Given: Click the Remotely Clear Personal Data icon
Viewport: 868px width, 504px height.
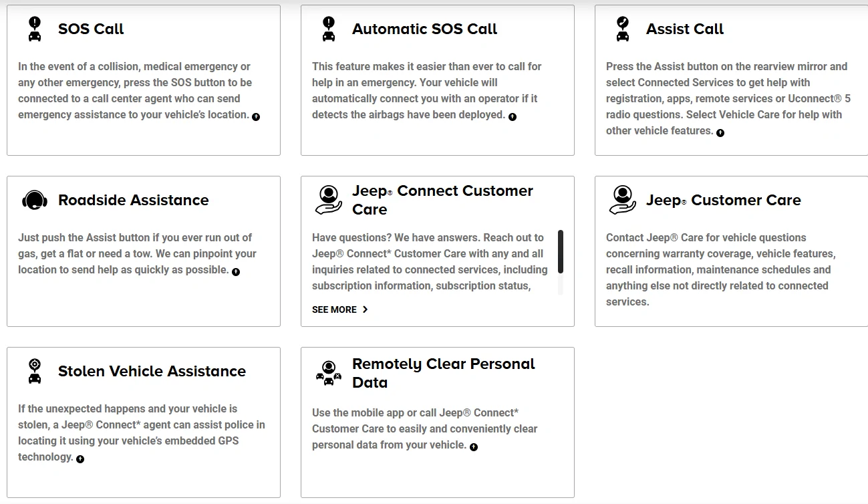Looking at the screenshot, I should 328,373.
